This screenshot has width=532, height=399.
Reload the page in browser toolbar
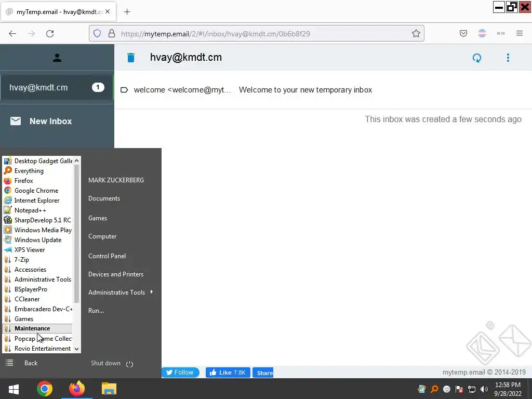50,33
